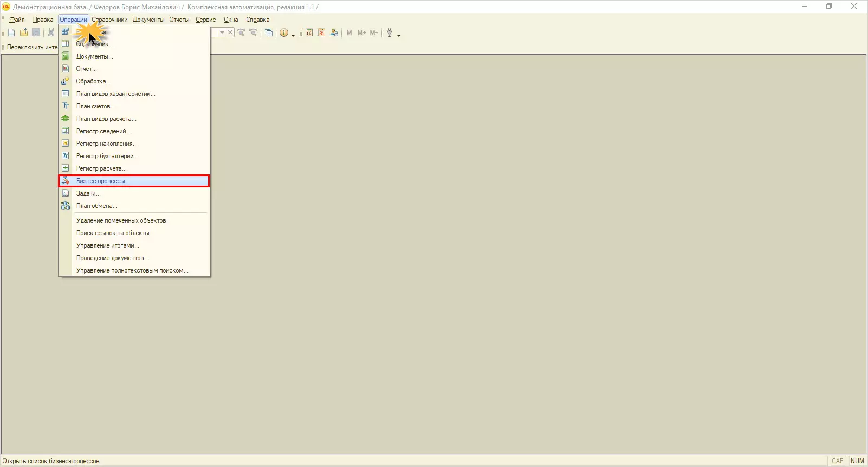
Task: Create a new document with the toolbar icon
Action: 11,33
